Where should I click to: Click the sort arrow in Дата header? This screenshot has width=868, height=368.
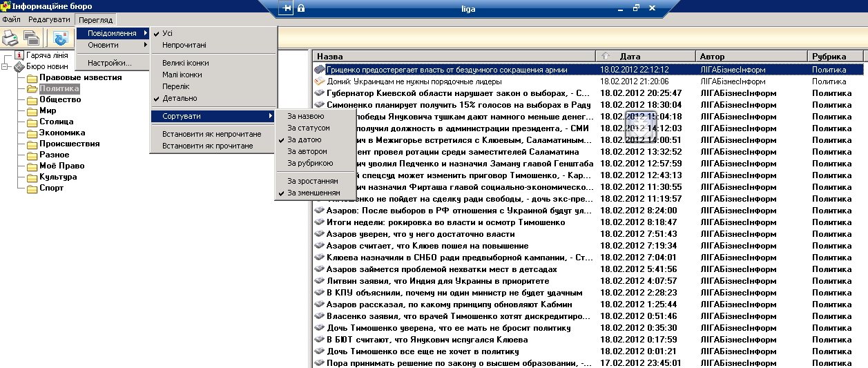(606, 56)
